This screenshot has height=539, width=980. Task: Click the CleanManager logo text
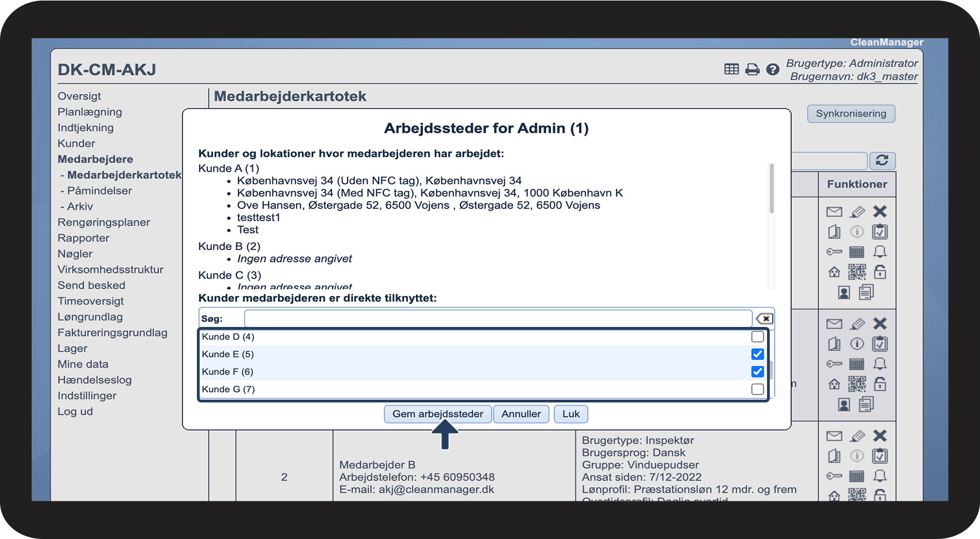click(x=887, y=42)
